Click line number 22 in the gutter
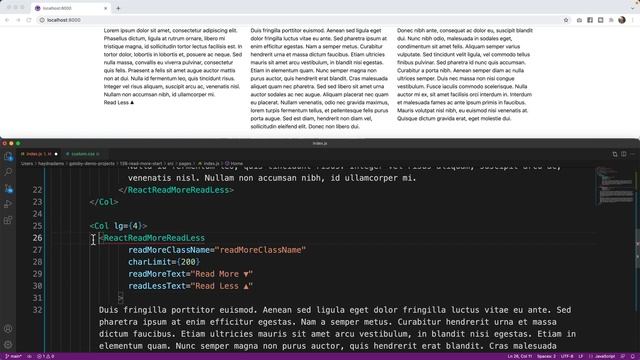 tap(37, 190)
